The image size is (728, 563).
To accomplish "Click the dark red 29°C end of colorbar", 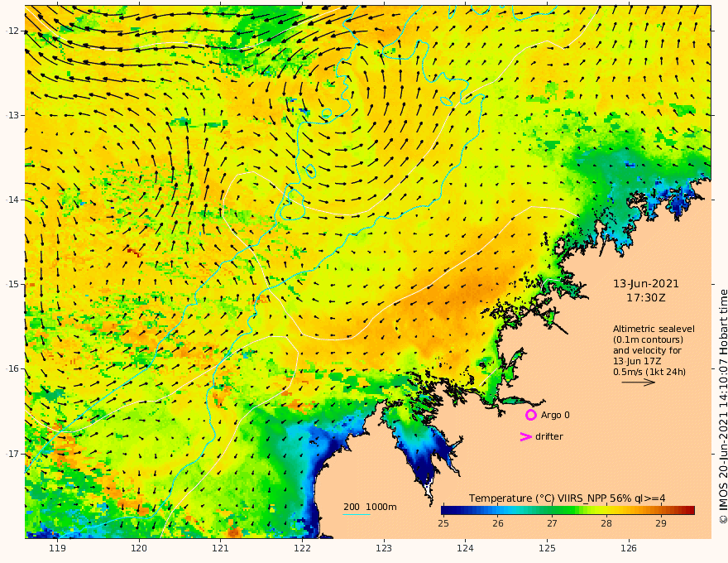I will [691, 511].
